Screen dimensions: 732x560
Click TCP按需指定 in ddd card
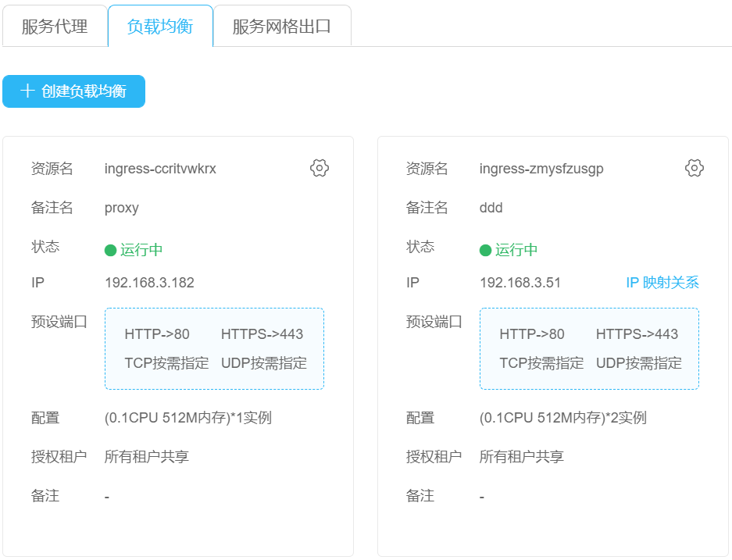point(541,363)
